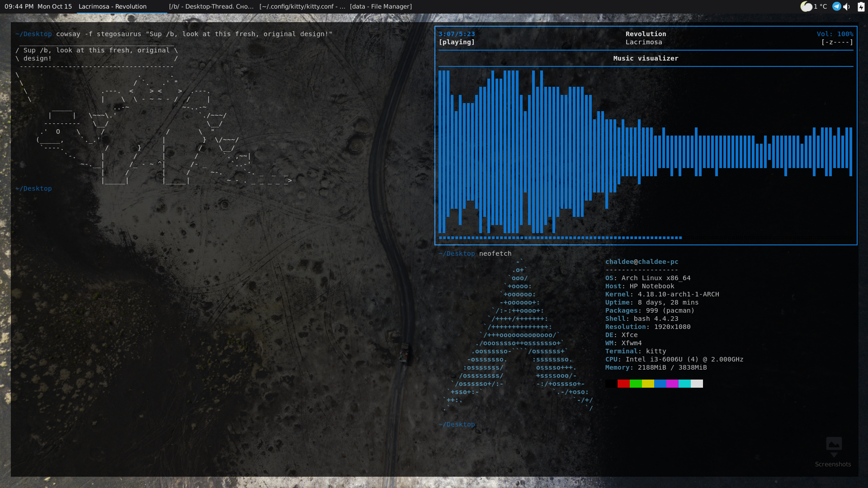Screen dimensions: 868x488
Task: Click the Resolution: 1920x1080 line
Action: (648, 327)
